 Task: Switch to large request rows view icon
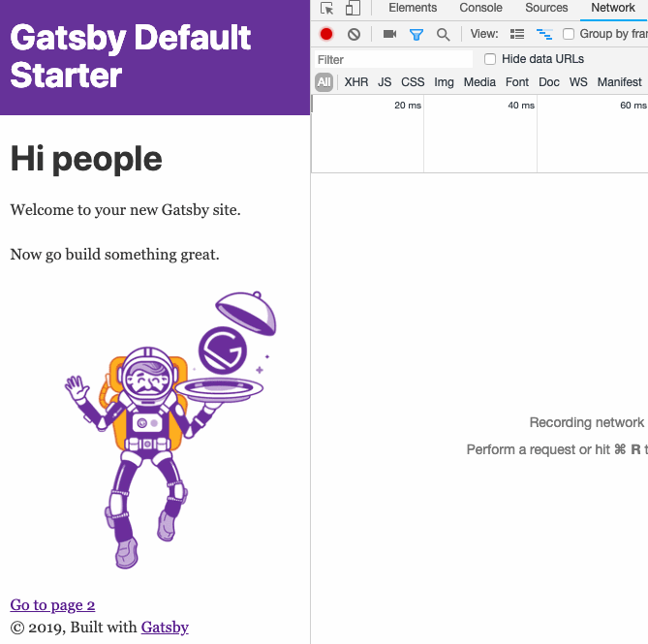(x=517, y=34)
